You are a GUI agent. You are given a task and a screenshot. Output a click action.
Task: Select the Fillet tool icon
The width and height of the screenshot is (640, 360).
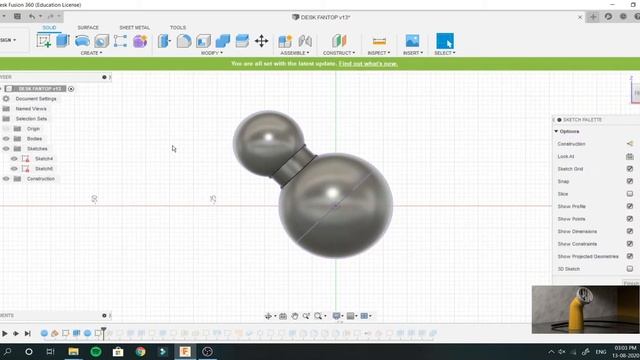(184, 41)
